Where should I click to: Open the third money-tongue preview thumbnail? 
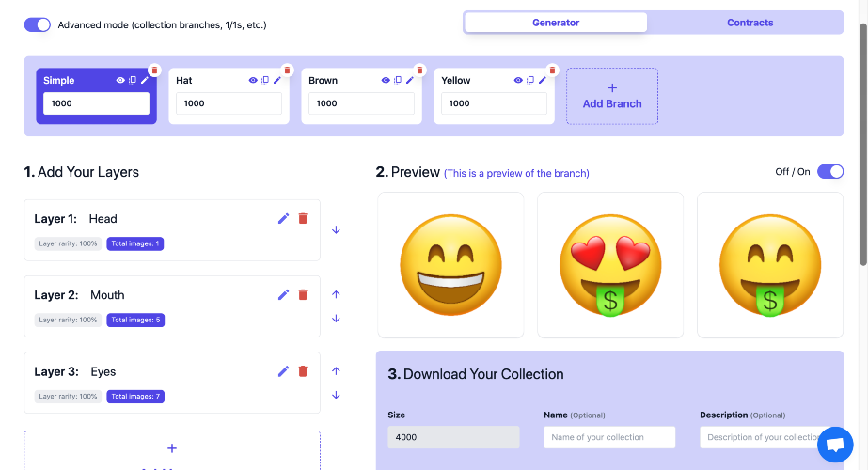click(770, 265)
